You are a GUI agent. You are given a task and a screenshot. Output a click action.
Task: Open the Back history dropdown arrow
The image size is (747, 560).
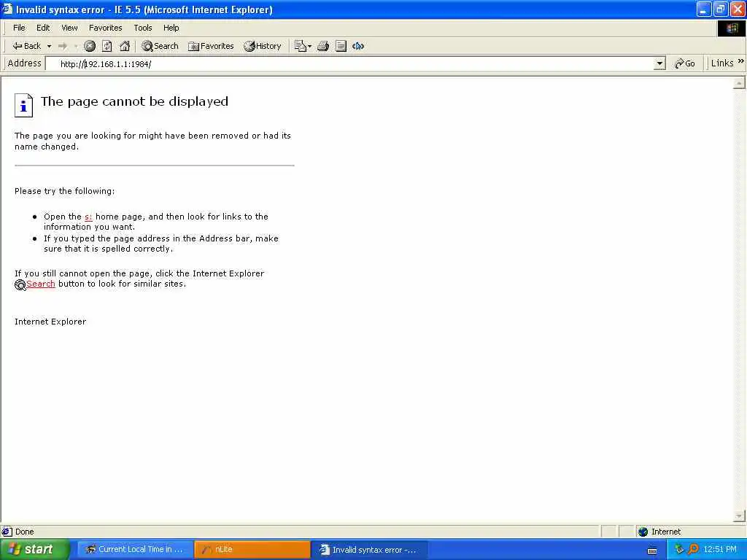[49, 46]
